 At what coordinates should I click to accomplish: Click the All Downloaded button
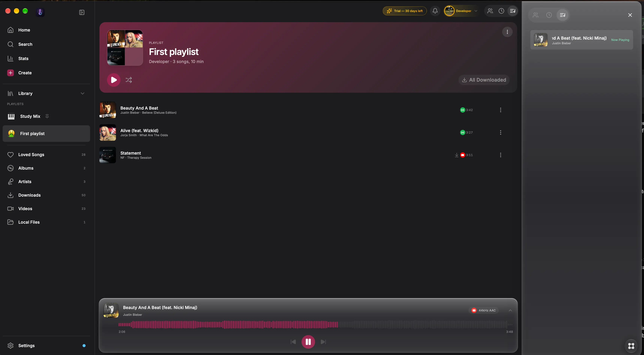(x=484, y=80)
